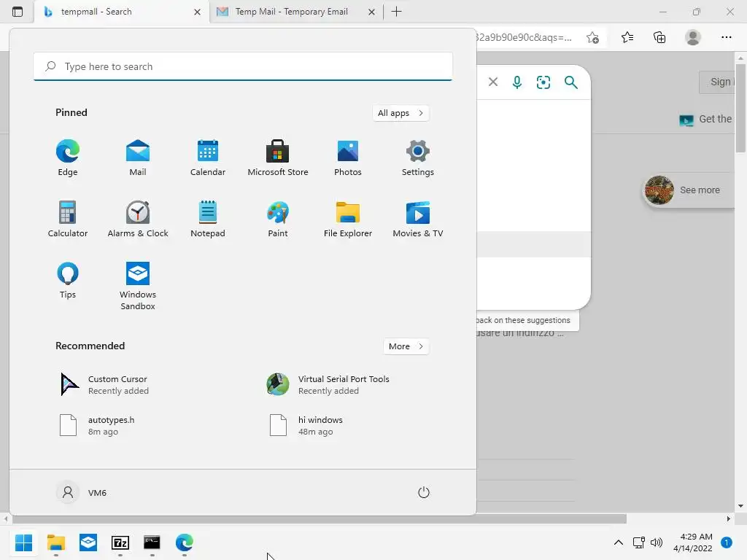747x560 pixels.
Task: Open Edge tab actions menu
Action: 18,12
